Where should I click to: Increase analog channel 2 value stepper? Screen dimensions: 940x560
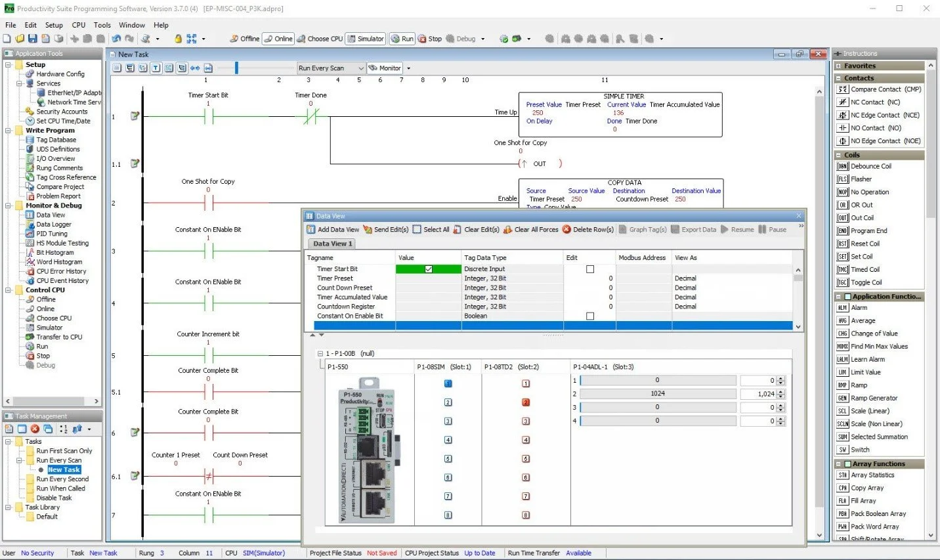click(781, 392)
